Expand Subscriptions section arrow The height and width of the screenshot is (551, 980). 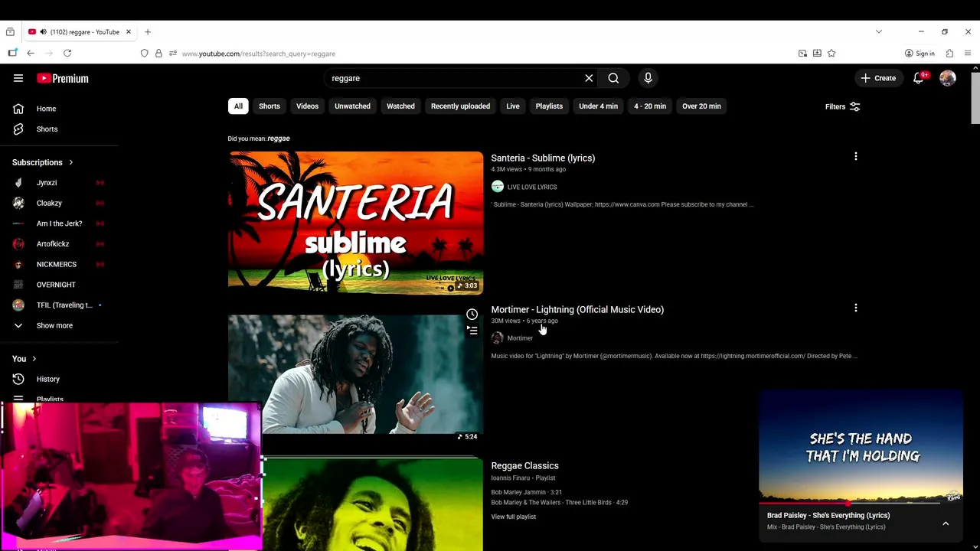click(x=70, y=162)
